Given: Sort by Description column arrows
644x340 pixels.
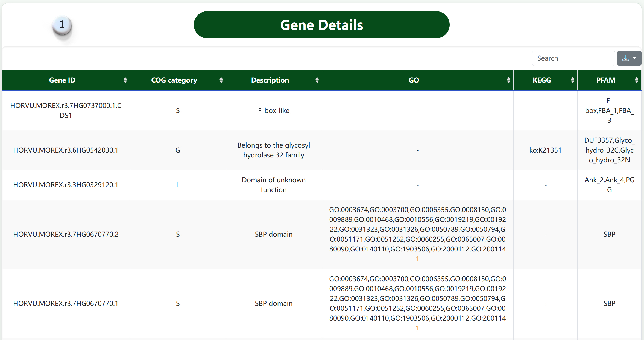Looking at the screenshot, I should point(317,80).
